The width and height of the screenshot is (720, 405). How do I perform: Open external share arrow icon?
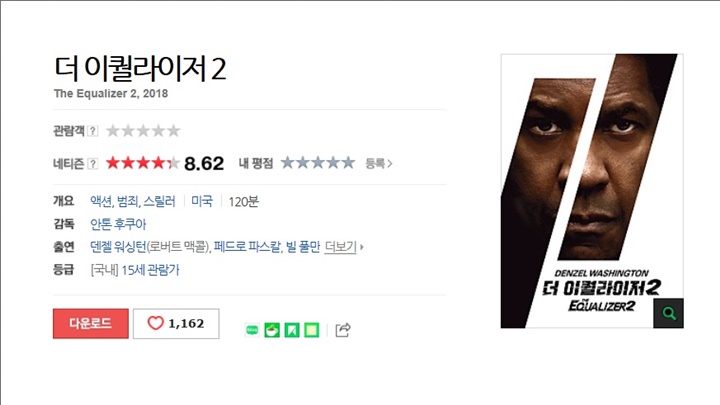[x=343, y=330]
